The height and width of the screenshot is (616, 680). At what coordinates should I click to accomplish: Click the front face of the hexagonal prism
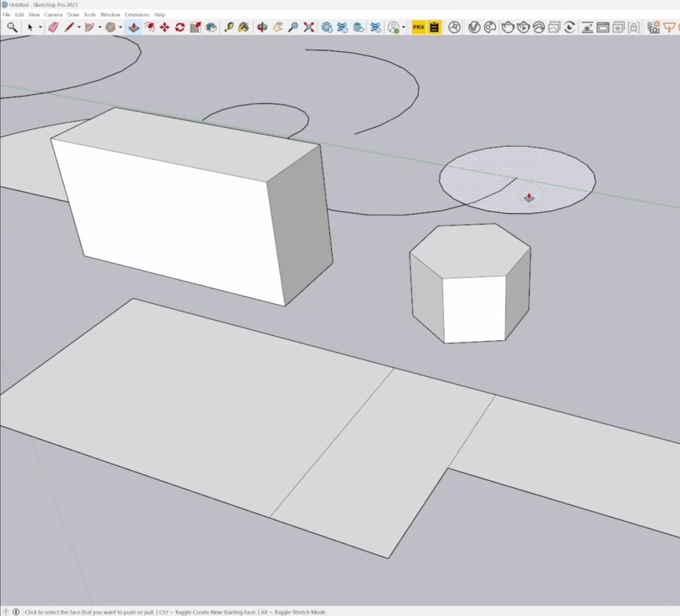click(x=474, y=310)
